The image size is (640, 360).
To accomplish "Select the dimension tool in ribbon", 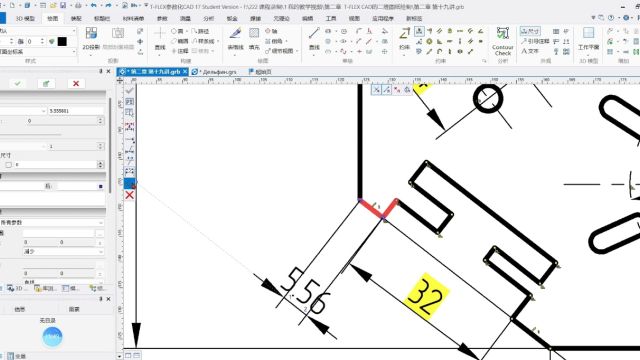I will [530, 31].
